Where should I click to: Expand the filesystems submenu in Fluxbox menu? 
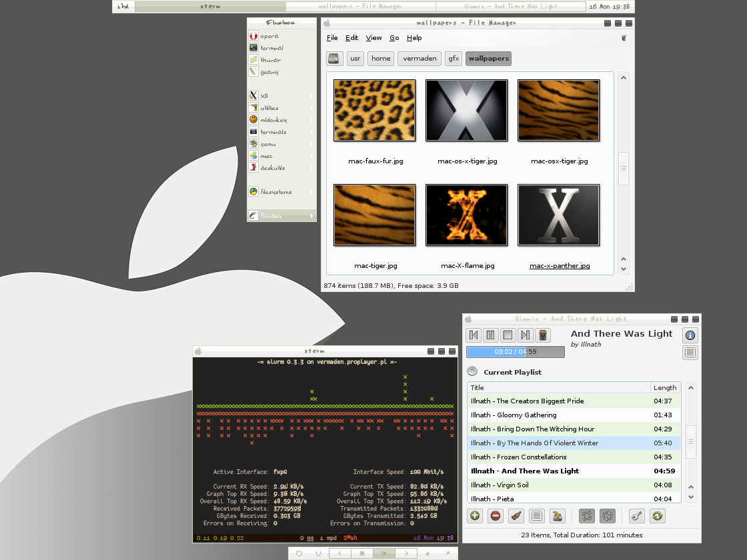click(281, 192)
